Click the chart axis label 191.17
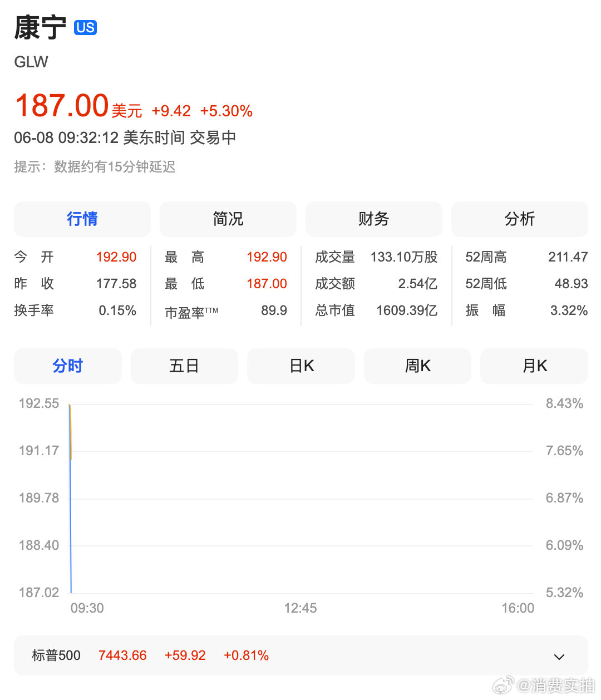This screenshot has height=700, width=601. click(39, 451)
